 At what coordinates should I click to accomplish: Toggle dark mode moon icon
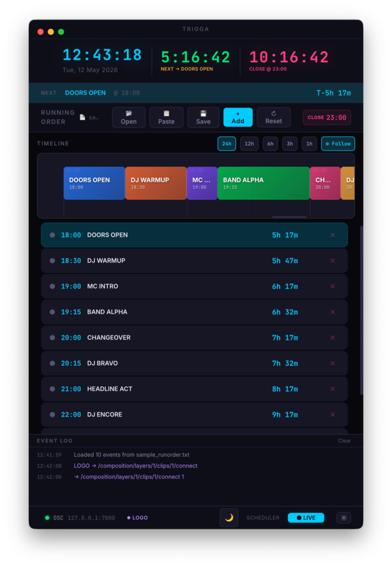click(x=229, y=518)
